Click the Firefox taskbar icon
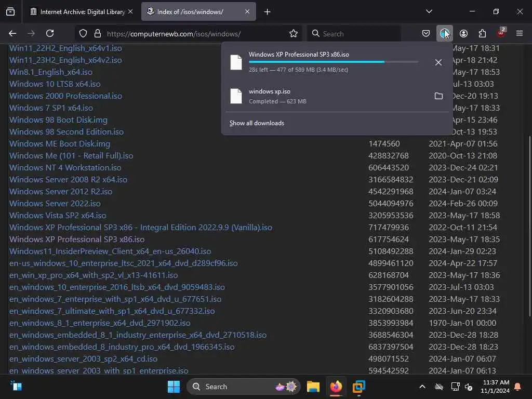Image resolution: width=532 pixels, height=399 pixels. [336, 387]
